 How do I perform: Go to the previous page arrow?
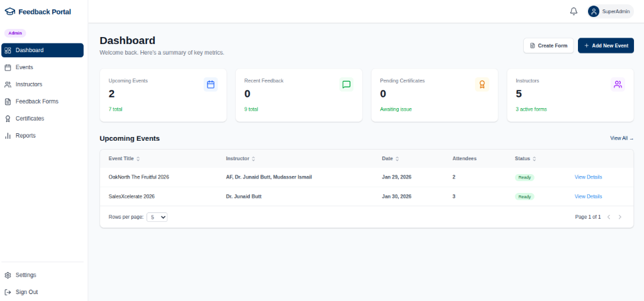pyautogui.click(x=609, y=217)
